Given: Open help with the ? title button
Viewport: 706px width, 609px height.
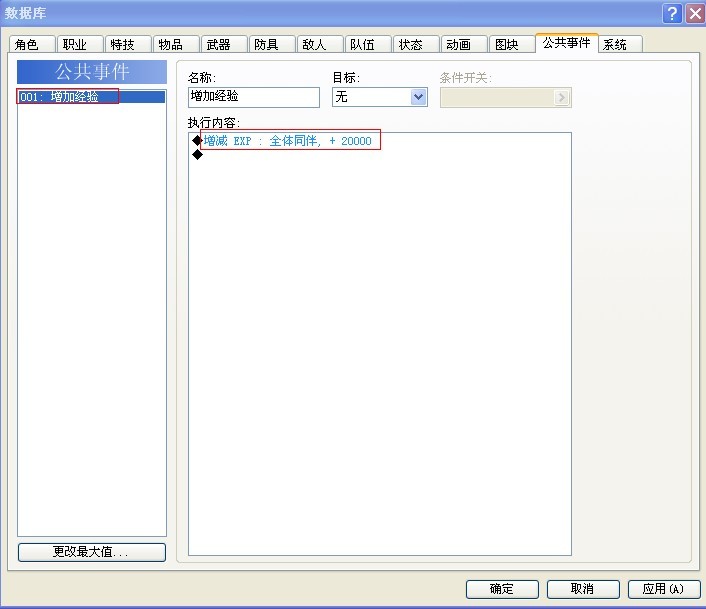Looking at the screenshot, I should coord(672,14).
